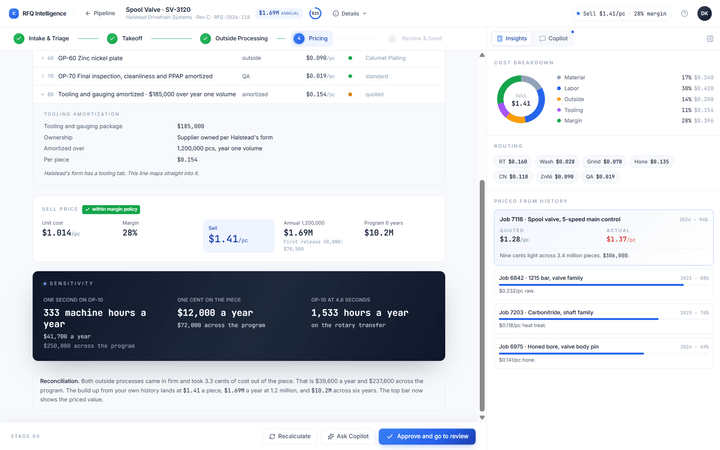Click the vertical scrollbar thumb
The width and height of the screenshot is (720, 450).
[x=482, y=296]
